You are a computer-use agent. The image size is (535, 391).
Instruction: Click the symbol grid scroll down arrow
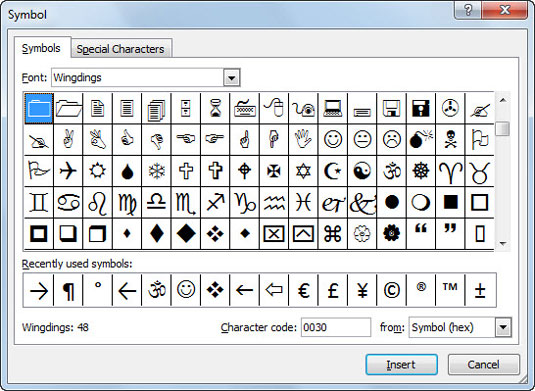click(x=503, y=243)
